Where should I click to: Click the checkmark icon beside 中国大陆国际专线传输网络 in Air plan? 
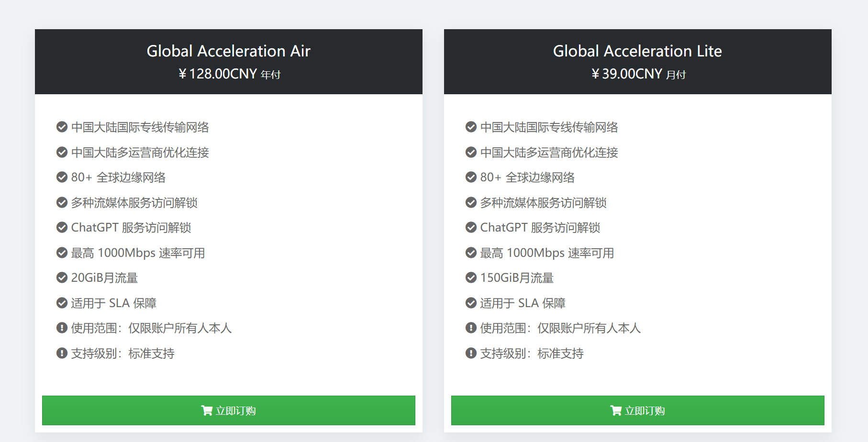pyautogui.click(x=62, y=127)
